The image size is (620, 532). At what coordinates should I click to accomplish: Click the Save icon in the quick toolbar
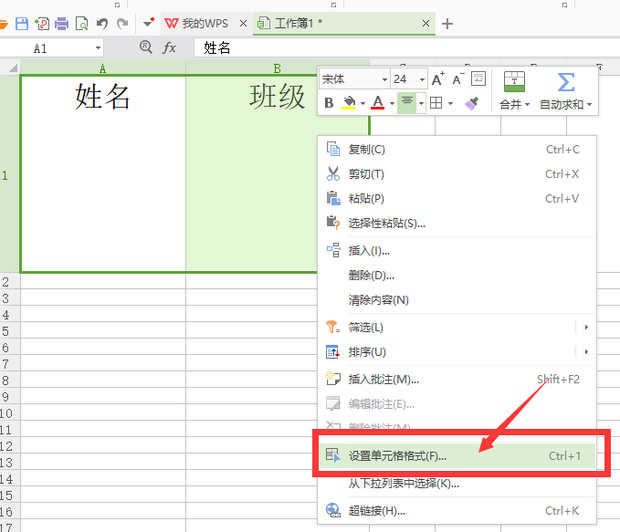(22, 24)
